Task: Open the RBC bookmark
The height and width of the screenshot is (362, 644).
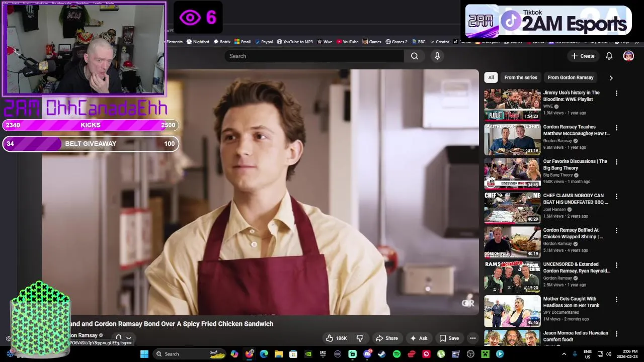Action: pyautogui.click(x=418, y=42)
